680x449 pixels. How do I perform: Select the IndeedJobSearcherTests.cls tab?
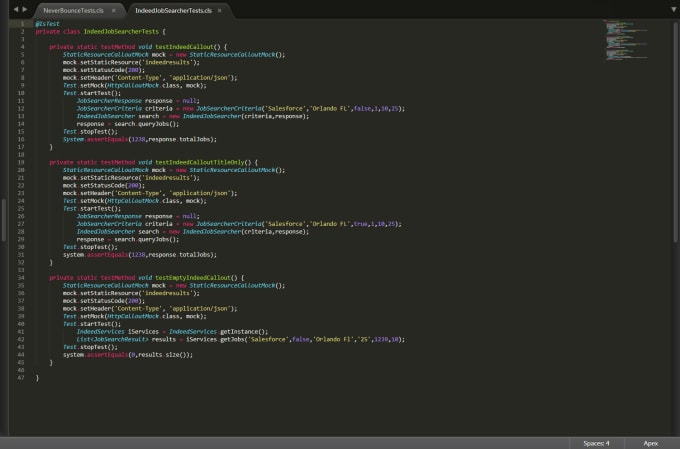tap(173, 10)
